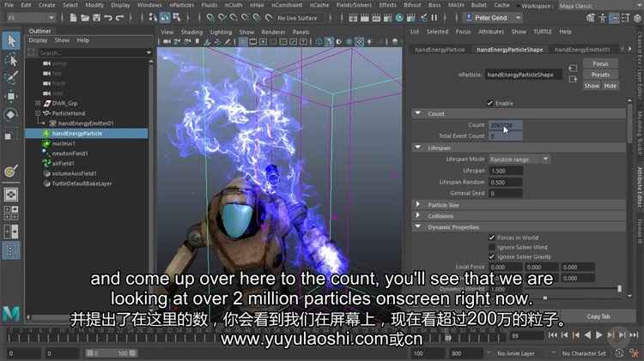Collapse the Count section
The height and width of the screenshot is (361, 644).
417,113
